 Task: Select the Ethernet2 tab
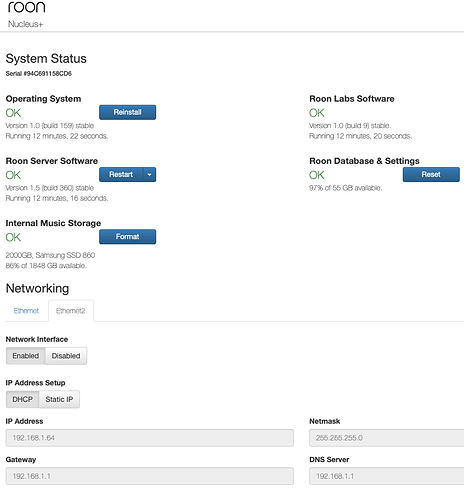[x=71, y=311]
